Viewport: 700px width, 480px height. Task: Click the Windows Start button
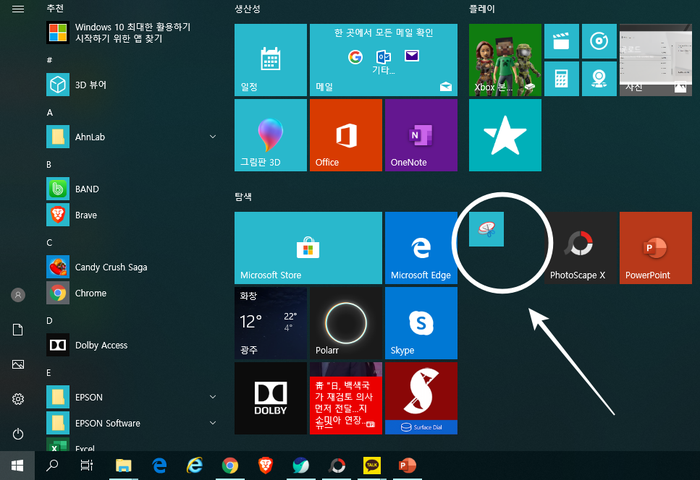tap(17, 466)
